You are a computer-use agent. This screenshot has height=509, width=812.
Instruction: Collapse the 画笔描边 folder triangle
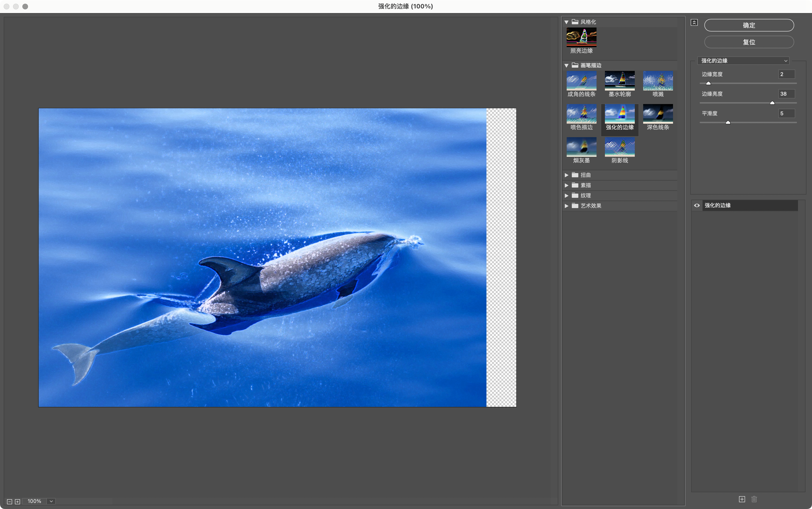(566, 66)
